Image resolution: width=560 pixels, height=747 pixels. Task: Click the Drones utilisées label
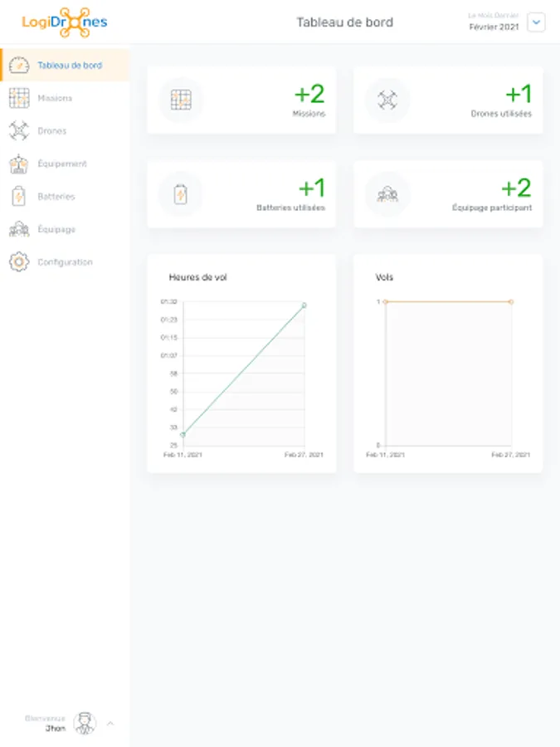coord(501,114)
